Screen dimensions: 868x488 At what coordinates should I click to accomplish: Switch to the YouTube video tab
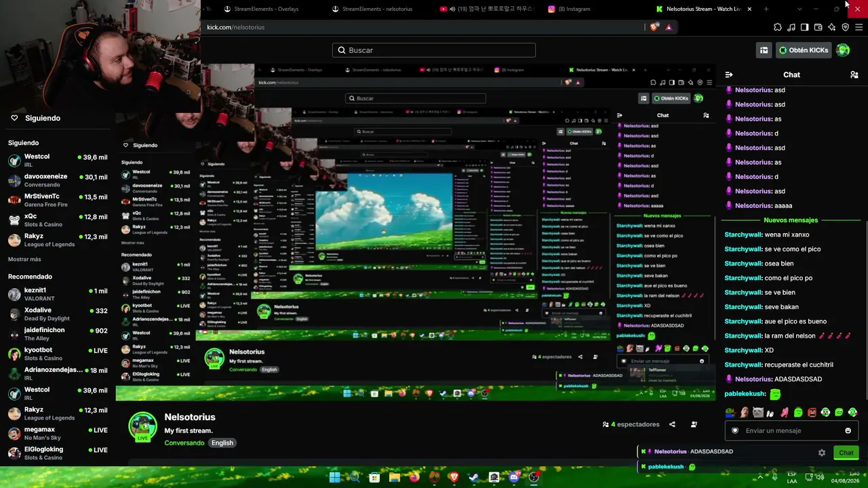(486, 9)
